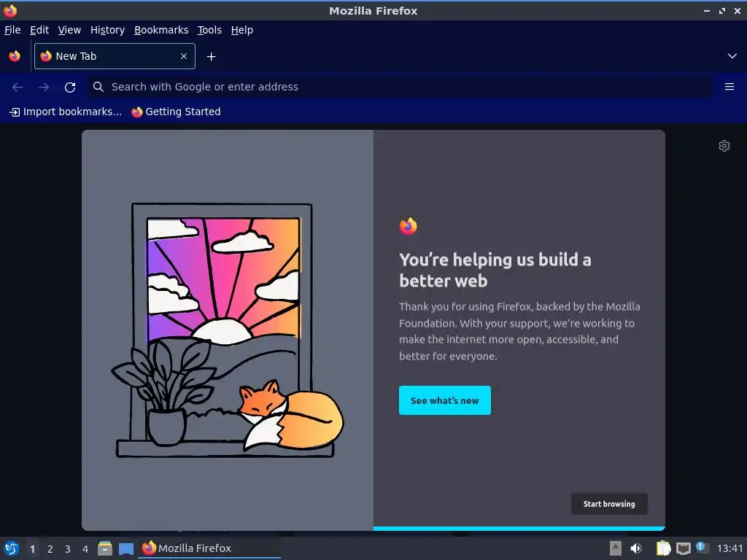The width and height of the screenshot is (747, 560).
Task: Click paragraph starting Thank you for using Firefox
Action: pyautogui.click(x=519, y=332)
